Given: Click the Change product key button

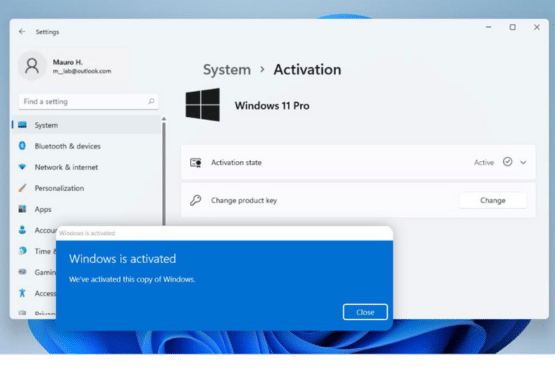Looking at the screenshot, I should [x=493, y=200].
